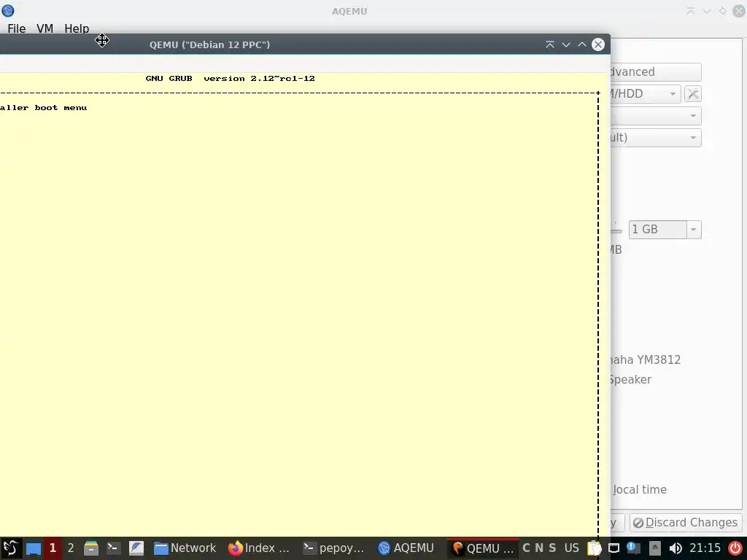Click the window-shaped tray icon after clipboard

coord(614,548)
